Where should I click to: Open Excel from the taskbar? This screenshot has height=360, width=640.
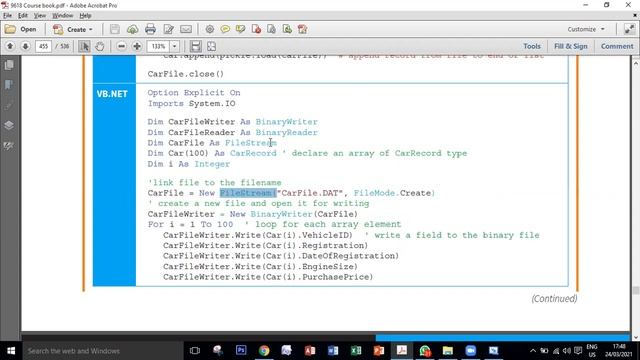(x=356, y=351)
